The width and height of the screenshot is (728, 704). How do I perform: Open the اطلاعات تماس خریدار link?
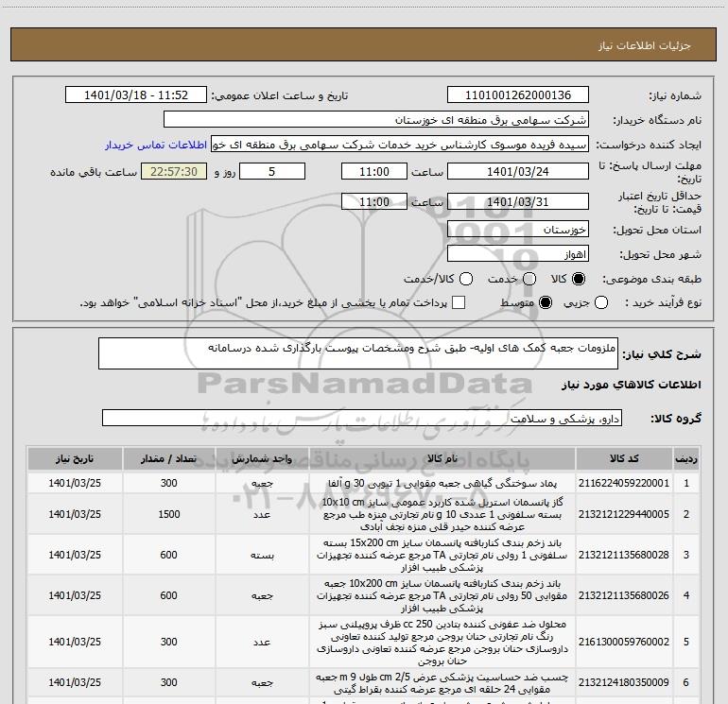[x=156, y=146]
